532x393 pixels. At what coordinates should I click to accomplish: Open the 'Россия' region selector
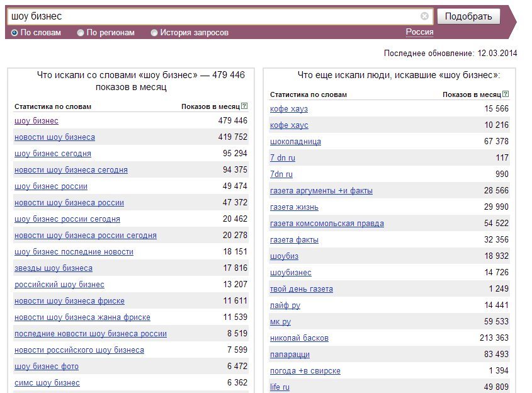pos(419,32)
